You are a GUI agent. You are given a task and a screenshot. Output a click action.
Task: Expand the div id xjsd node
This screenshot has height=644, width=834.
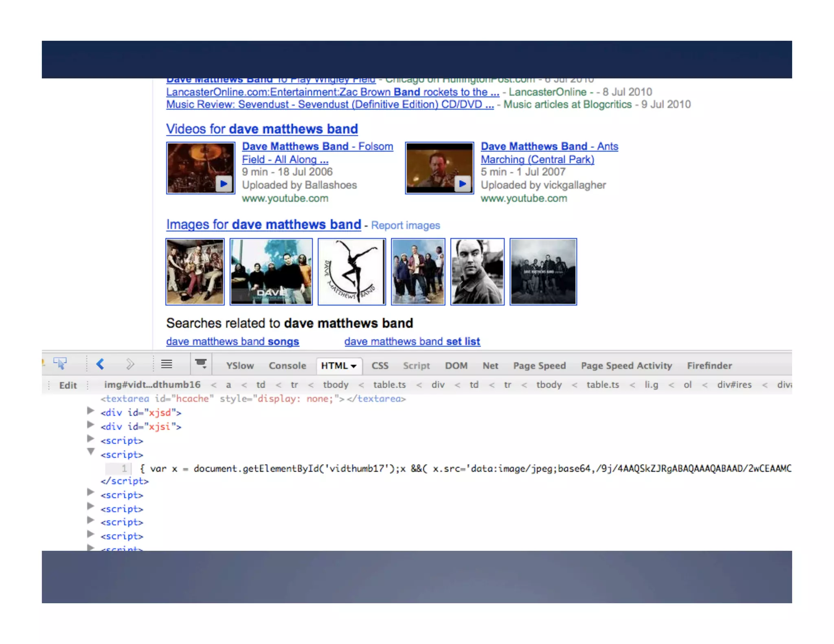(91, 411)
